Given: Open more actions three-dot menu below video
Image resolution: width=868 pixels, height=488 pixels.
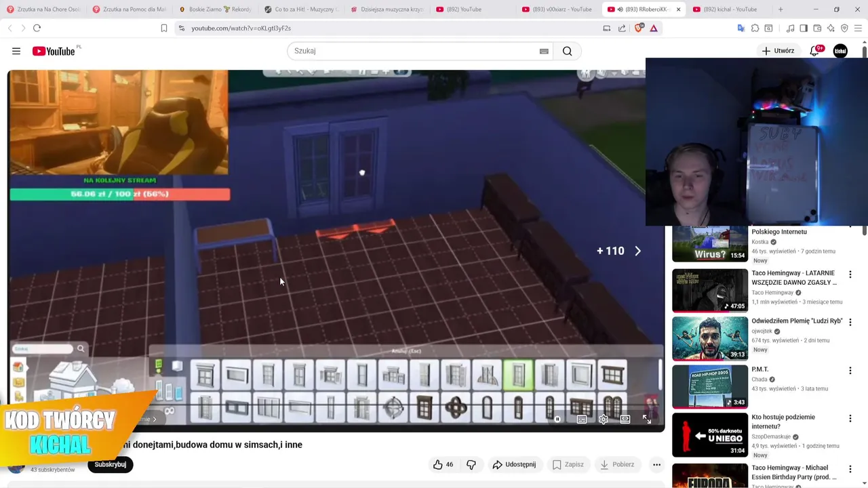Looking at the screenshot, I should coord(656,464).
